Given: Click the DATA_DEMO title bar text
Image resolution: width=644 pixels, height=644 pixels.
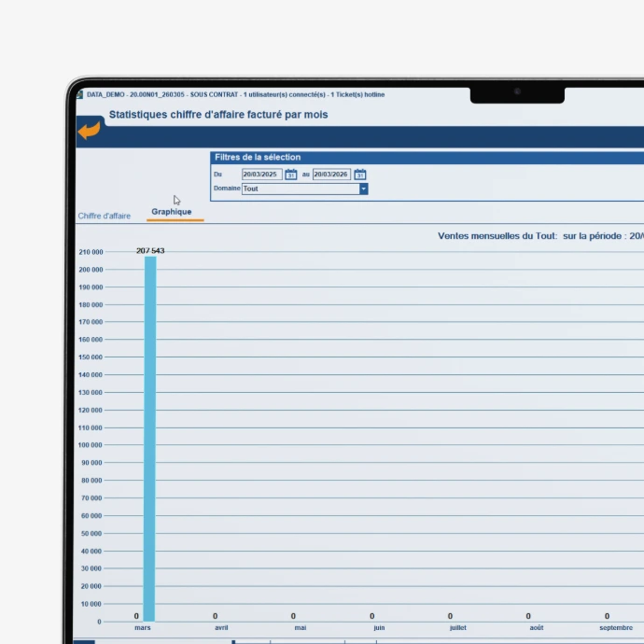Looking at the screenshot, I should coord(236,94).
